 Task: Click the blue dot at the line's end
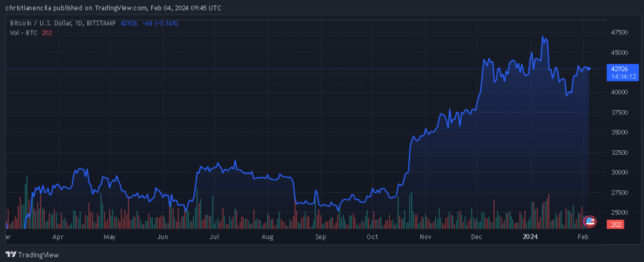tap(589, 69)
